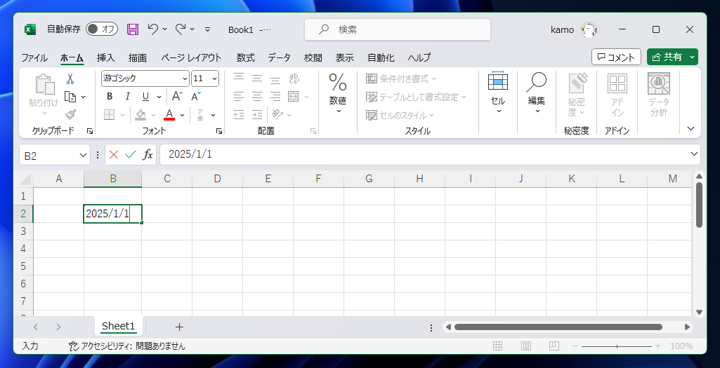The image size is (720, 368).
Task: Switch to Page Layout view in status bar
Action: (x=526, y=346)
